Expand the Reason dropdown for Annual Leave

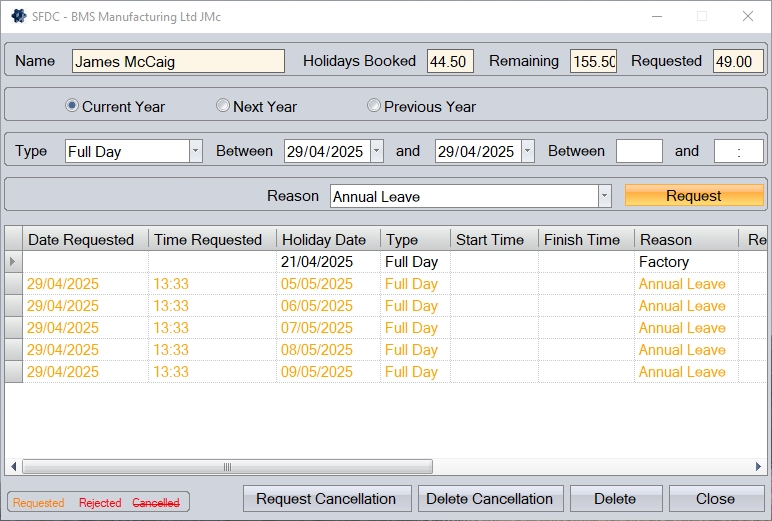tap(604, 197)
